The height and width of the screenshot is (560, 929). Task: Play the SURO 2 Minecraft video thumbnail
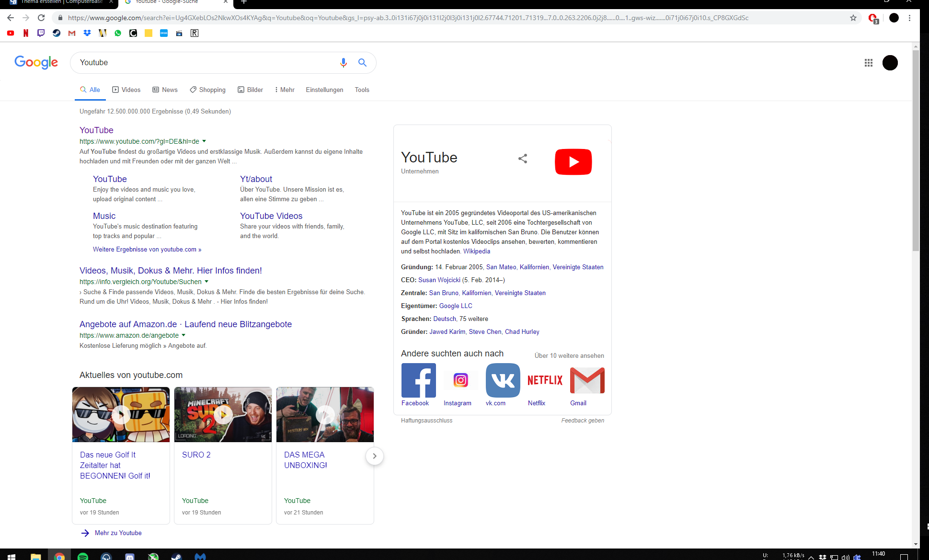pyautogui.click(x=223, y=415)
